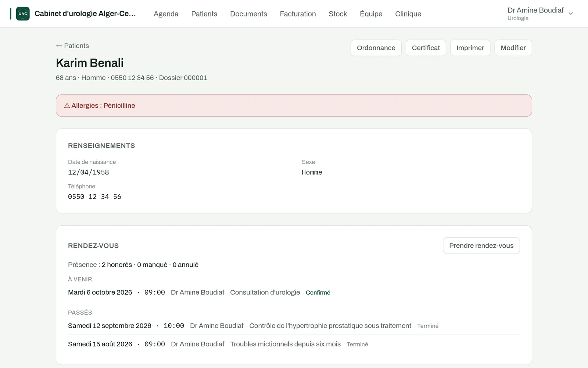Click Contrôle de l'hypertrophie prostatique sous traitement
Screen dimensions: 588x368
330,326
